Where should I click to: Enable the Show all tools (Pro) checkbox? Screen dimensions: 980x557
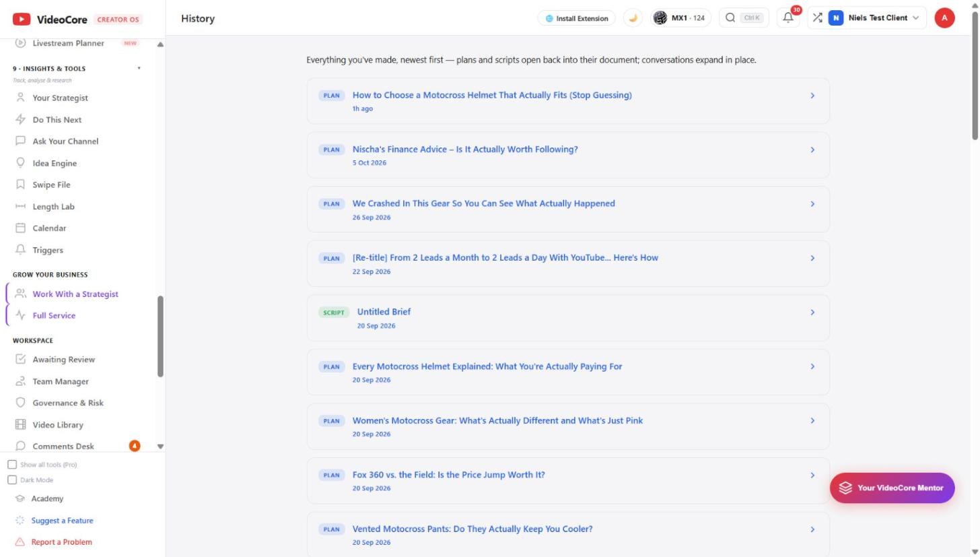12,465
